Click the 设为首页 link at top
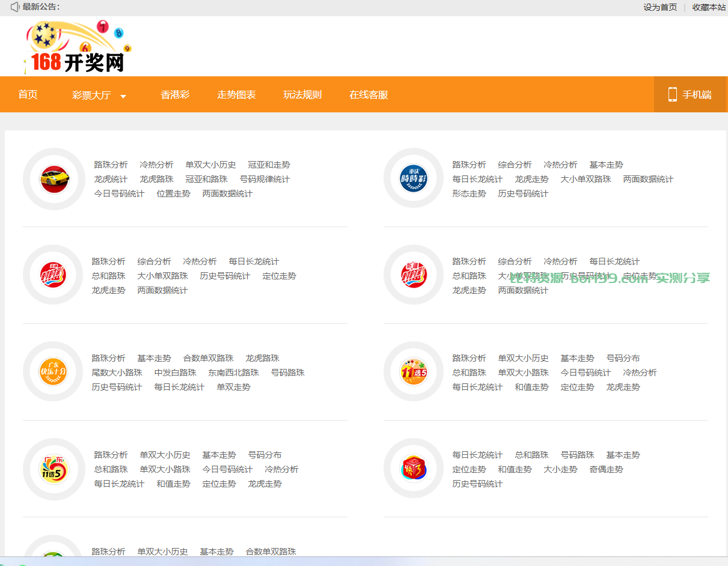 click(x=660, y=7)
